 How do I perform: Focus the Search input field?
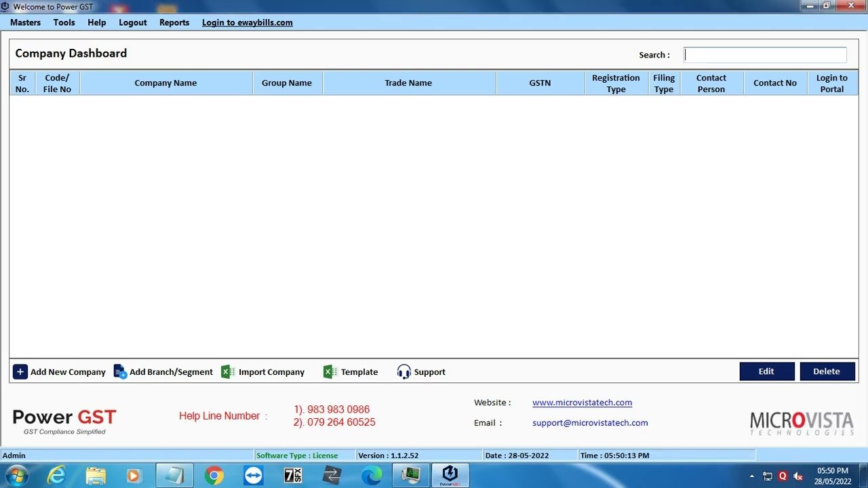[x=765, y=55]
